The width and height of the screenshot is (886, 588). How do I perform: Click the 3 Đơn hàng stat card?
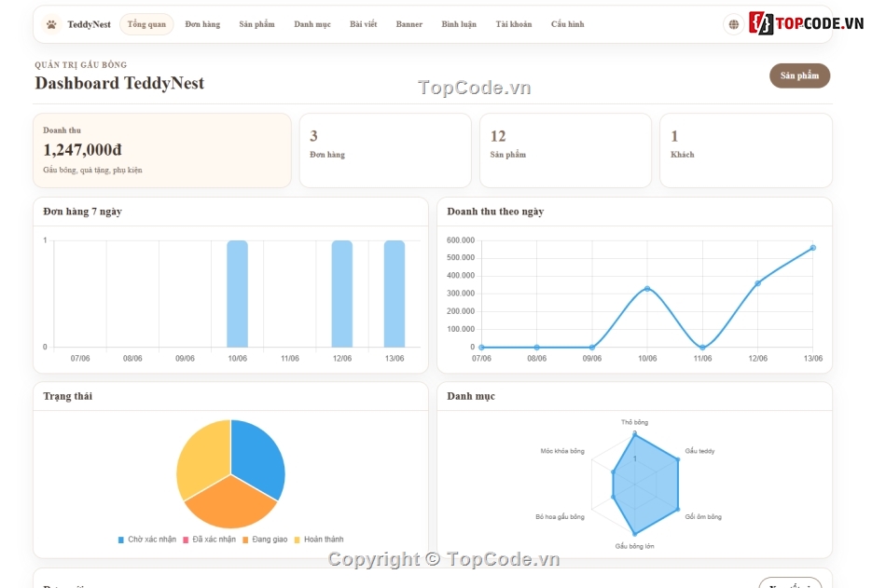point(385,150)
